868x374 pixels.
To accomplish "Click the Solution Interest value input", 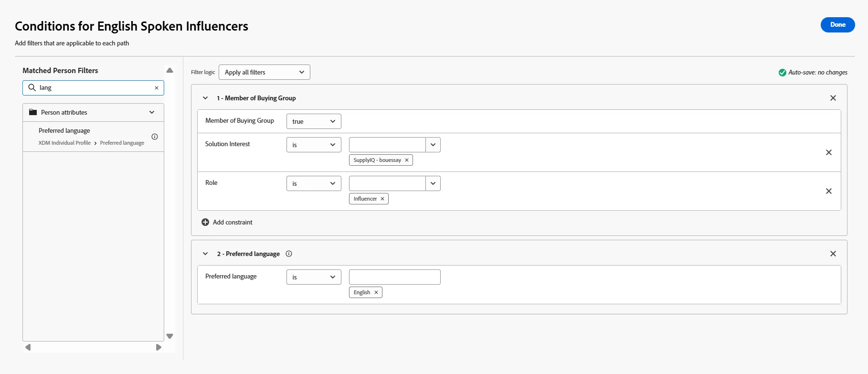I will pos(387,145).
